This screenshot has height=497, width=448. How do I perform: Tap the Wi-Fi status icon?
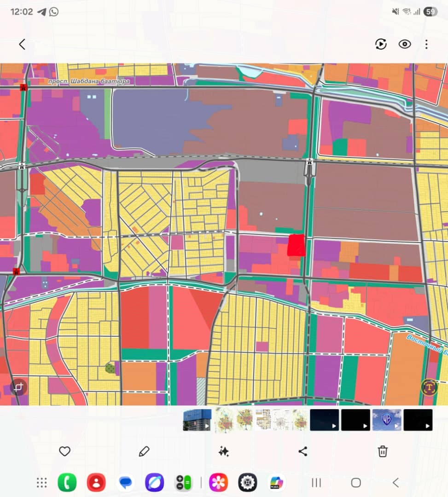407,12
